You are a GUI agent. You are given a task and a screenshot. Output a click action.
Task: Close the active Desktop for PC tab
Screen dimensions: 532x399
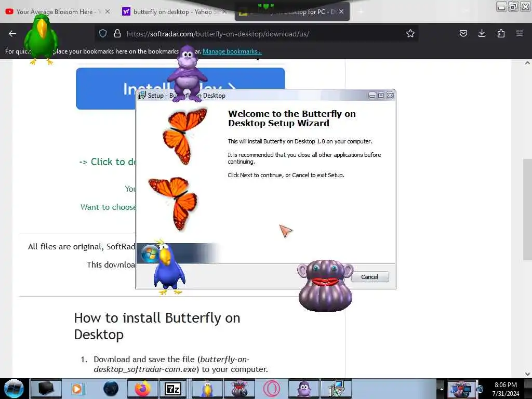[341, 11]
